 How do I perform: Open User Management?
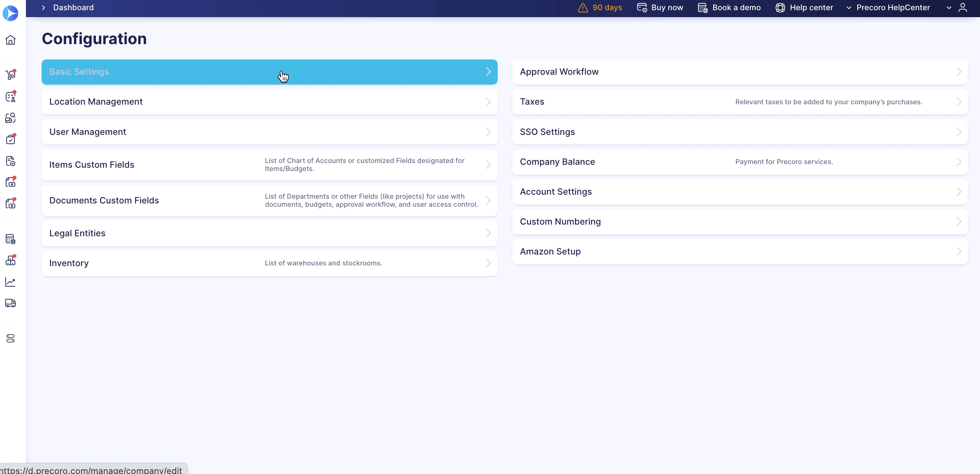[269, 132]
